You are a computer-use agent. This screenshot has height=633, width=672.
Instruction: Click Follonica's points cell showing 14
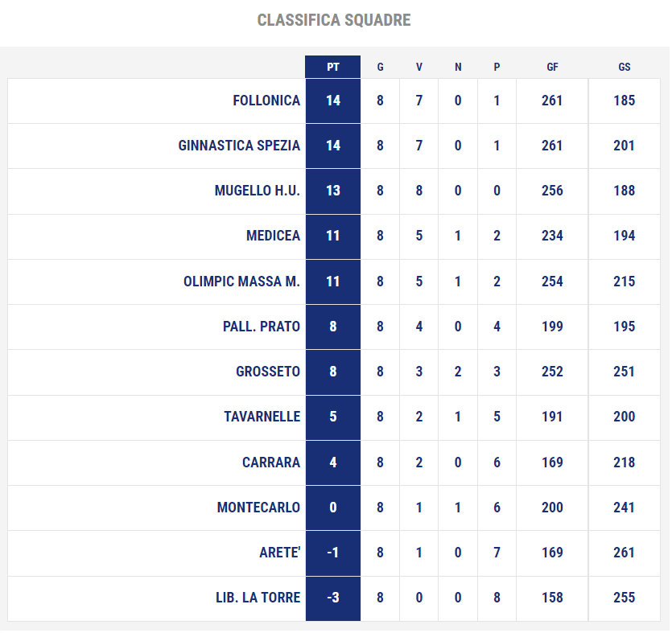(333, 101)
